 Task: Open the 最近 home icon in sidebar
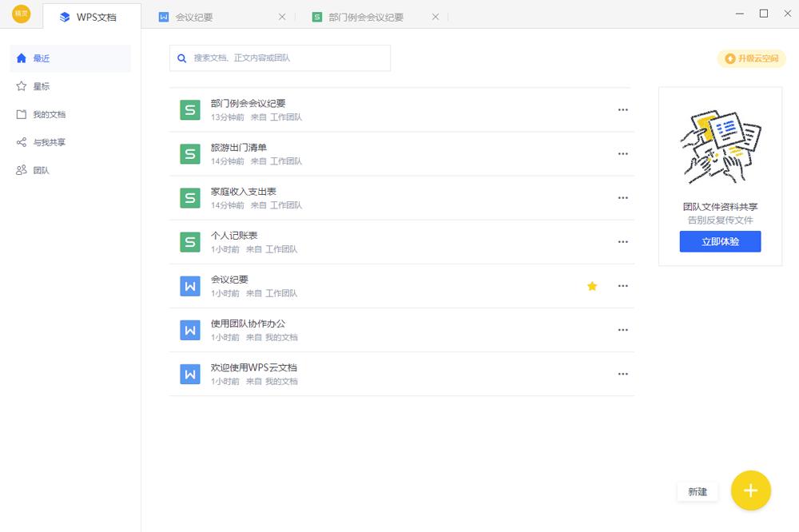pyautogui.click(x=22, y=58)
